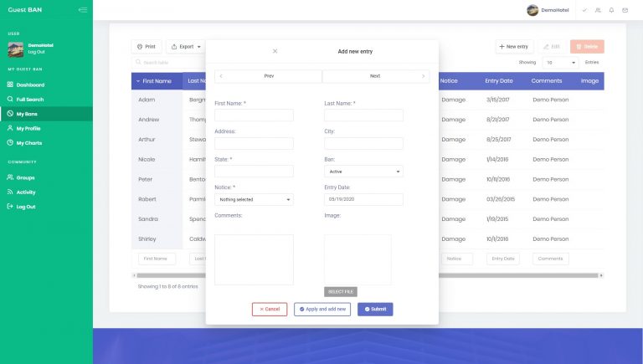Click the SELECT FILE button

pos(341,291)
